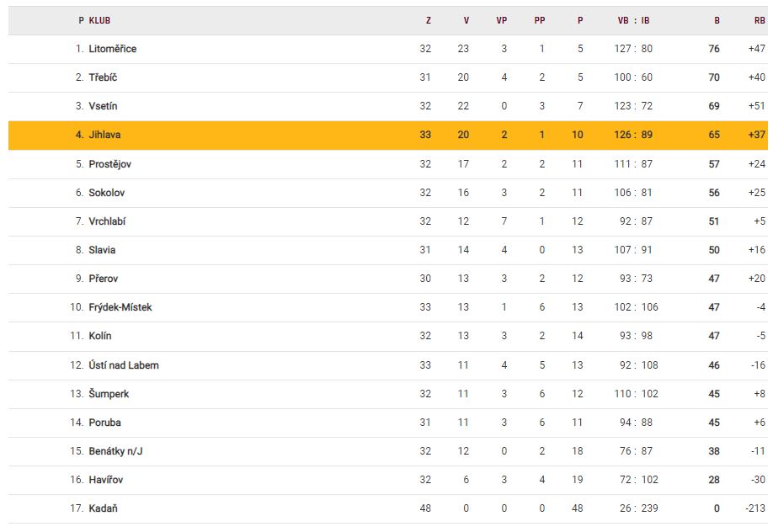The width and height of the screenshot is (773, 532).
Task: Choose the Šumperk team name
Action: pyautogui.click(x=109, y=394)
